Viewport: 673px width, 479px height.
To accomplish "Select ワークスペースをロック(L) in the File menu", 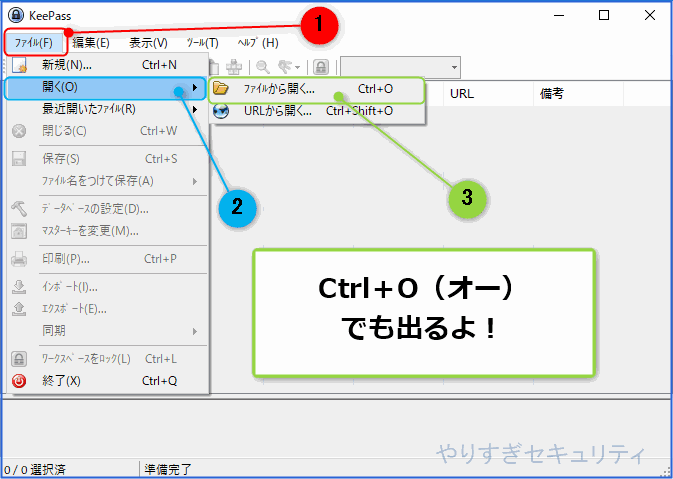I will [x=107, y=358].
